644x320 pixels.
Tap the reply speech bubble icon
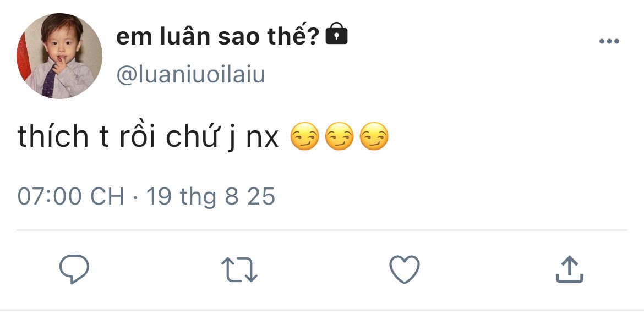(x=74, y=269)
